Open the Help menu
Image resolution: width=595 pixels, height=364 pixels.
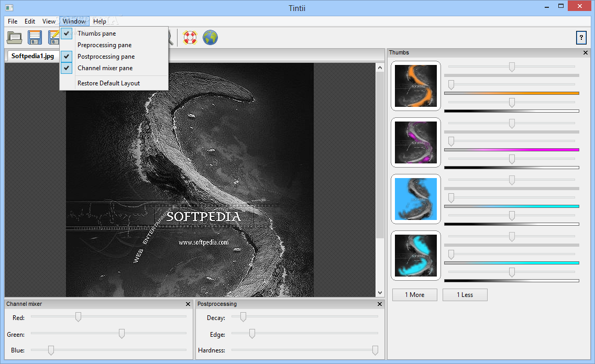point(100,21)
